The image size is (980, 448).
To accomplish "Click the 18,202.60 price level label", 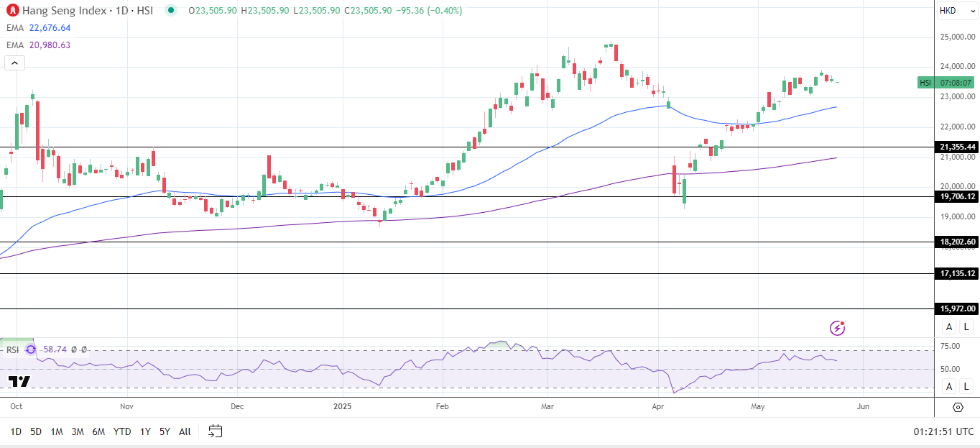I will click(x=957, y=242).
